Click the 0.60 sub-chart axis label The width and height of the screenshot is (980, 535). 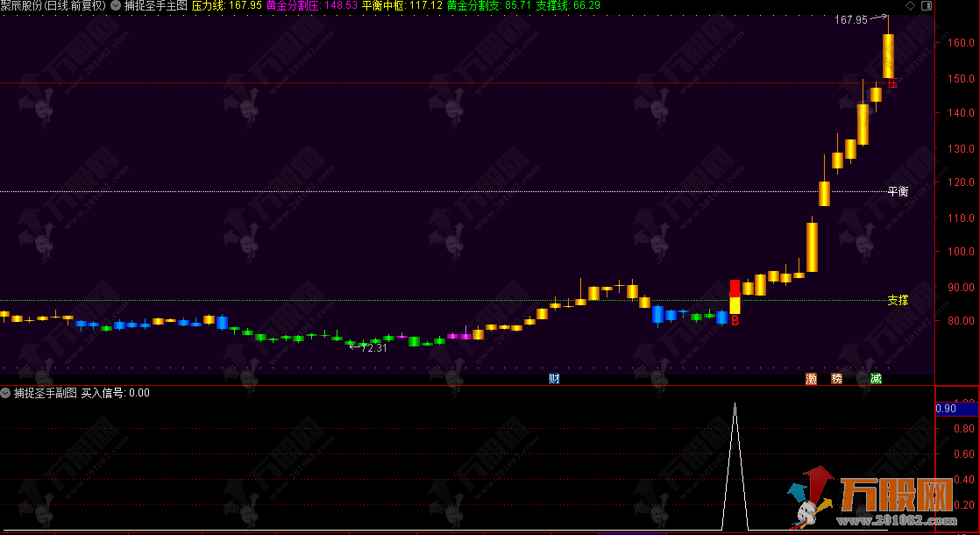pos(963,453)
